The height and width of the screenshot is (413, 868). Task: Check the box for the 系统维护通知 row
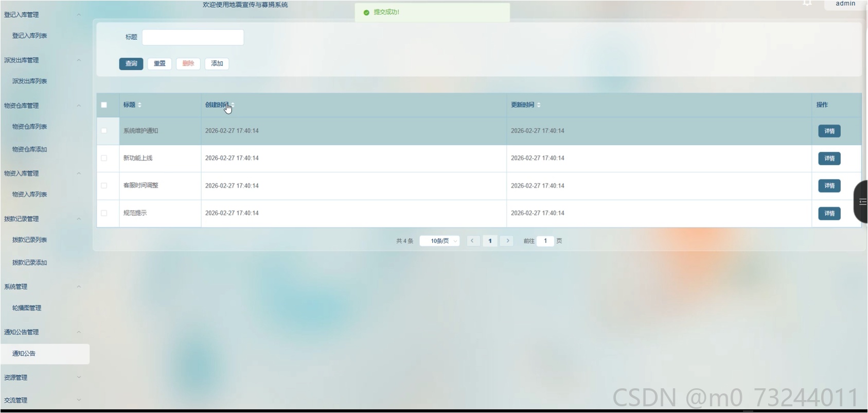(x=104, y=131)
